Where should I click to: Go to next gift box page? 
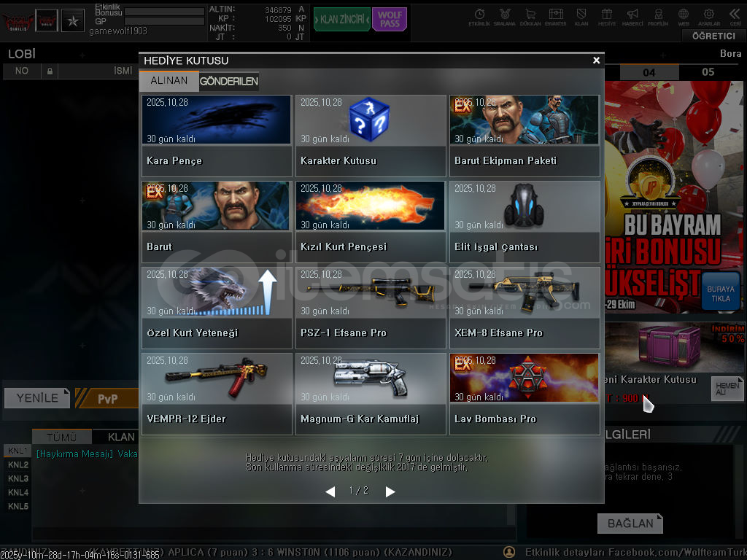click(x=390, y=491)
